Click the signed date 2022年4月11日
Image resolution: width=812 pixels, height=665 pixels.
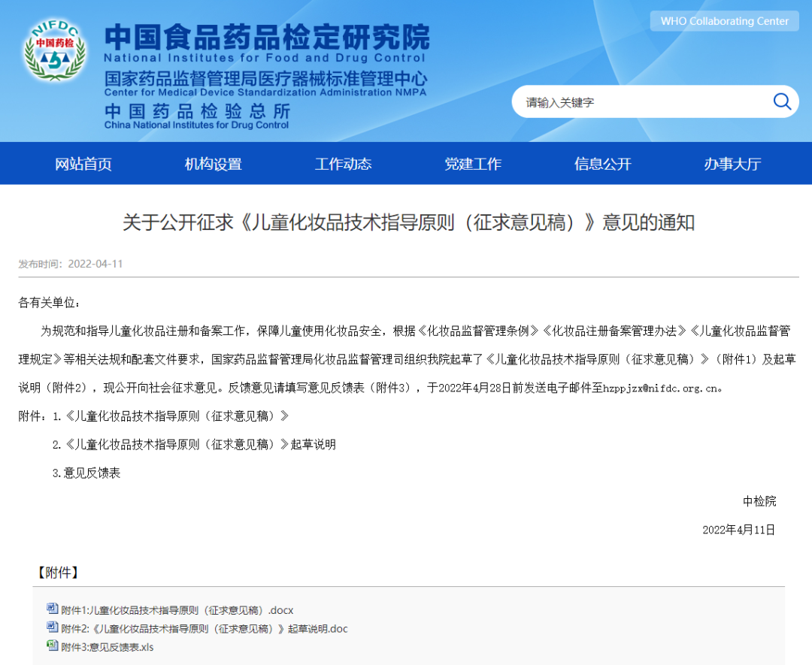click(738, 530)
